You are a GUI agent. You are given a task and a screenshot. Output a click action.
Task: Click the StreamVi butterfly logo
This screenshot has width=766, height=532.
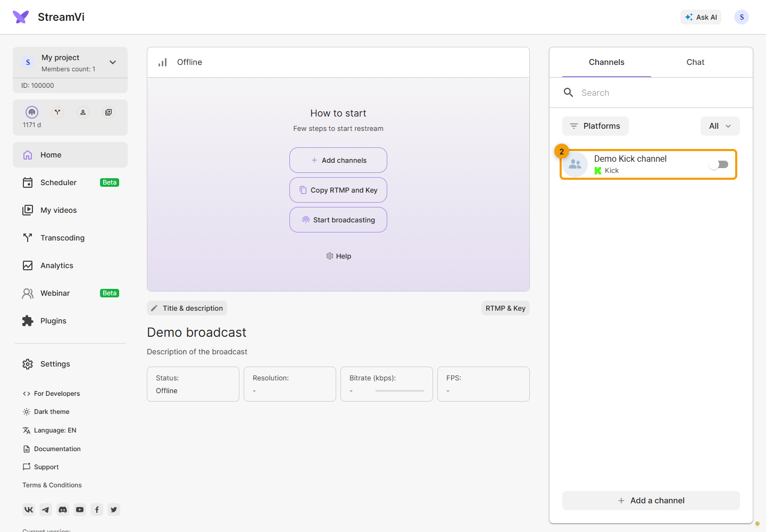[21, 17]
